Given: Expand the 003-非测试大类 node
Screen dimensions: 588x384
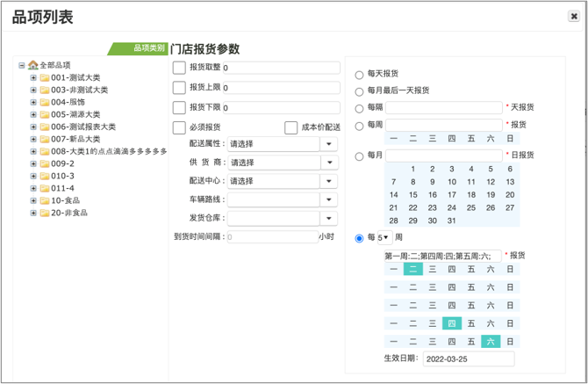Looking at the screenshot, I should [x=33, y=91].
